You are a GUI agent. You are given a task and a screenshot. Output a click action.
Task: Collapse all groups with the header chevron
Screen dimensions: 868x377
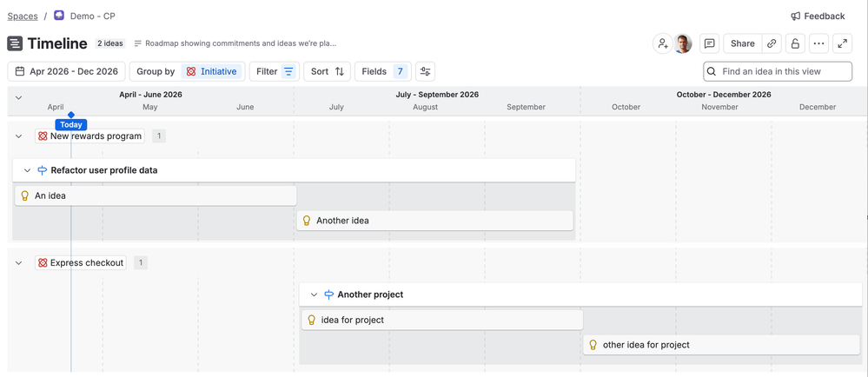pyautogui.click(x=18, y=97)
